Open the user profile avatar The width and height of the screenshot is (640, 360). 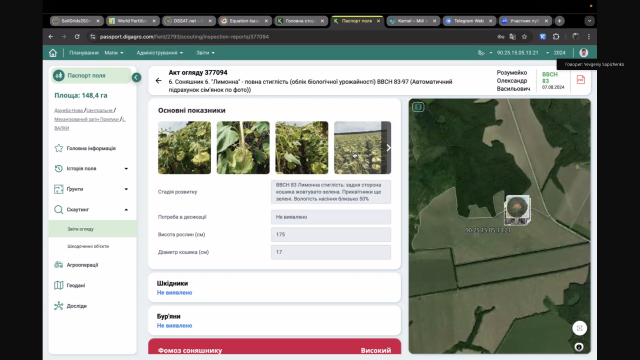point(584,53)
